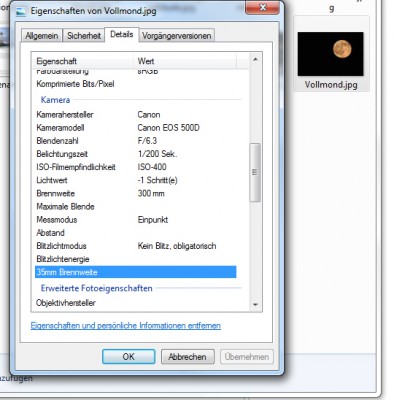Close the Eigenschaften von Vollmond.jpg dialog
This screenshot has height=400, width=394.
point(262,7)
